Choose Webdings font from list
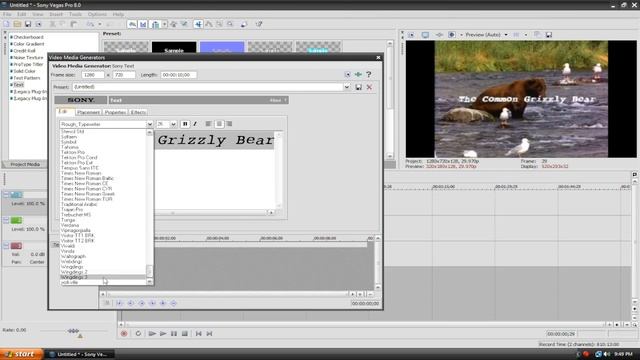The image size is (640, 360). point(103,262)
